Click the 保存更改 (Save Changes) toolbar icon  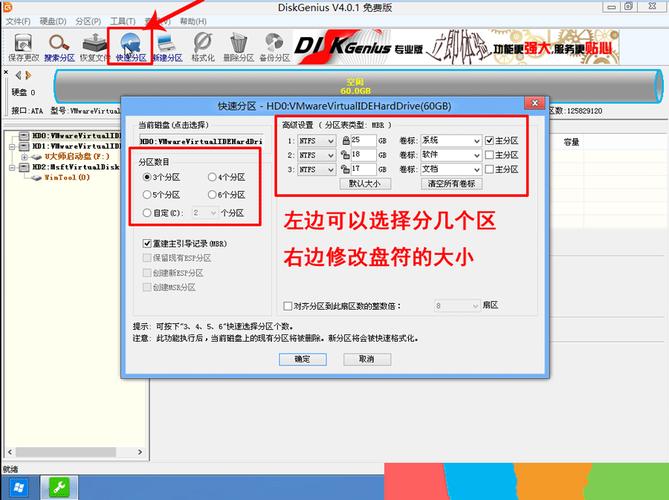22,45
